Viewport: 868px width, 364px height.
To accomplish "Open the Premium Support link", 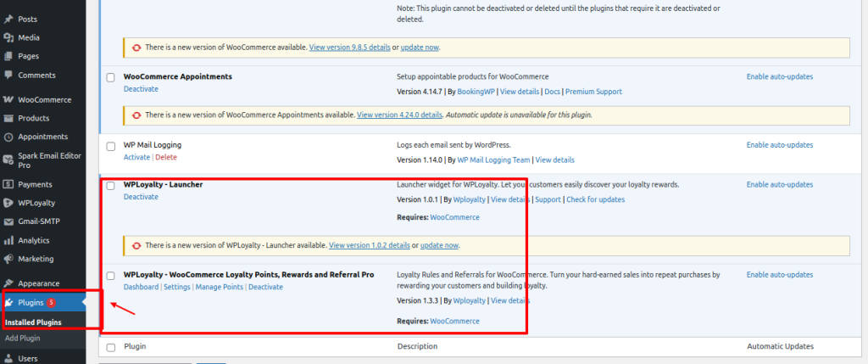I will pos(593,92).
